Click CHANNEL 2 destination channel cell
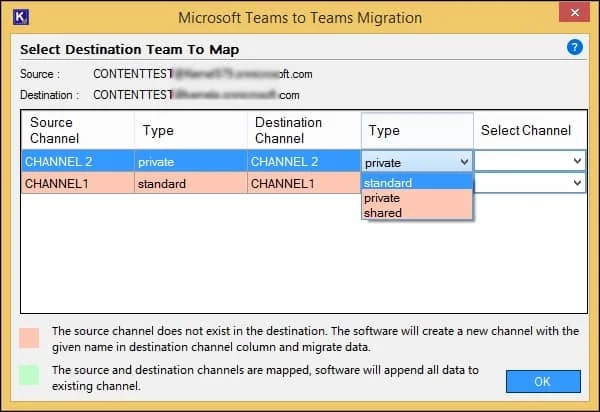 click(x=304, y=161)
